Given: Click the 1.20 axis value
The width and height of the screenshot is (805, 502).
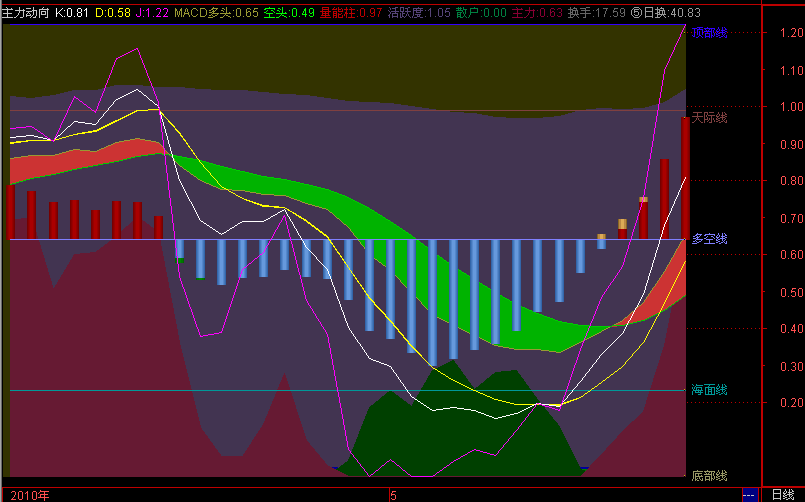Looking at the screenshot, I should tap(792, 32).
